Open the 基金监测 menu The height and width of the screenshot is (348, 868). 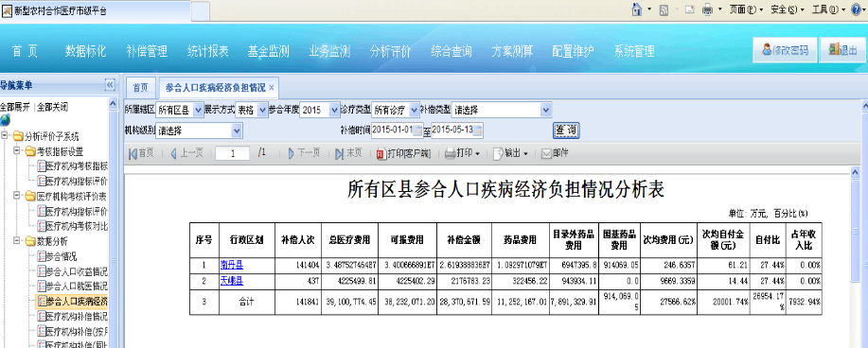[269, 51]
